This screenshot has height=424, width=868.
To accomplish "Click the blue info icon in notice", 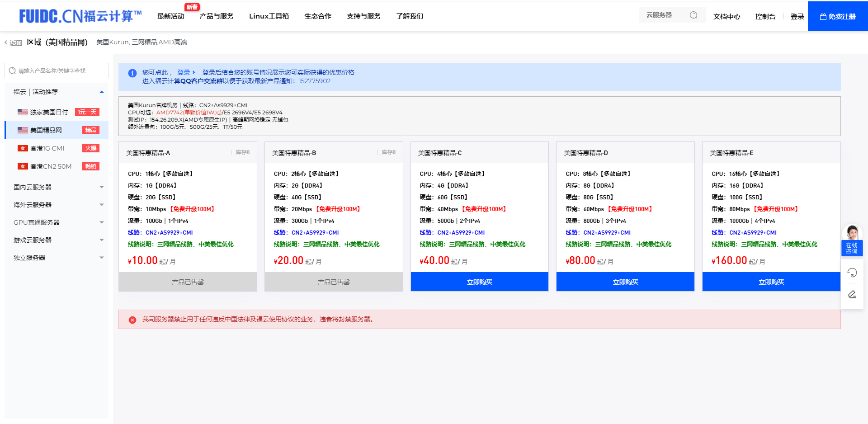I will pyautogui.click(x=132, y=73).
